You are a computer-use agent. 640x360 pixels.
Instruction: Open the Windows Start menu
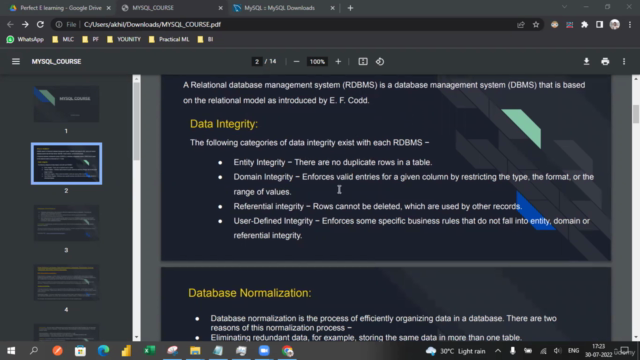tap(11, 351)
